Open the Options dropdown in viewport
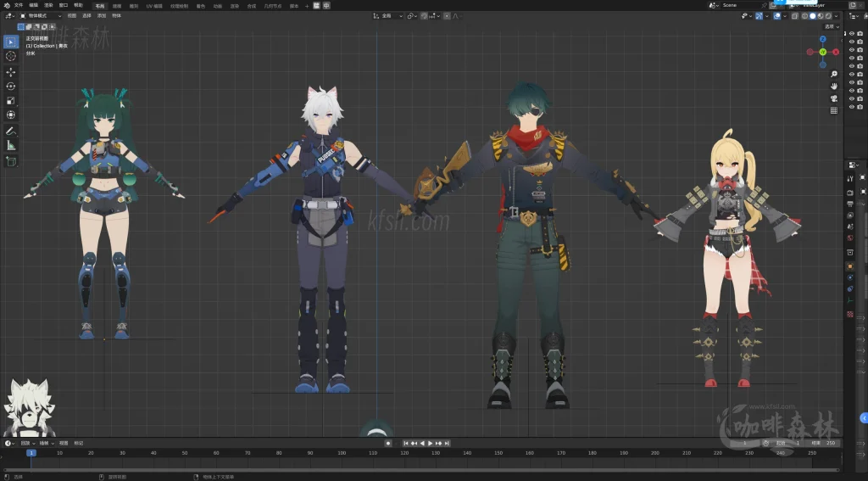868x481 pixels. tap(832, 26)
